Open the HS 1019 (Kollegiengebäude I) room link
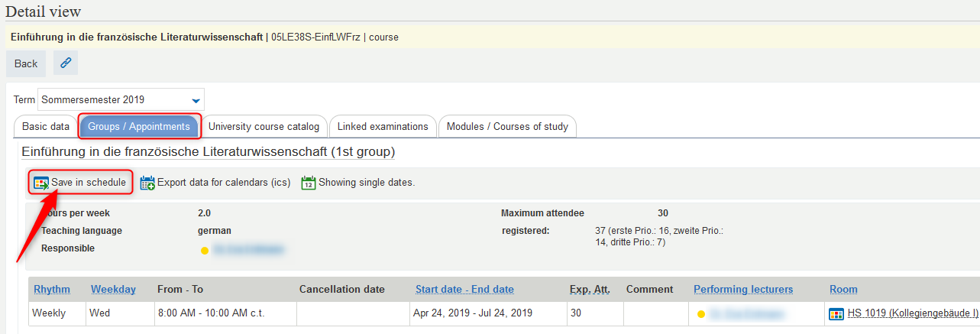Viewport: 980px width, 334px height. click(912, 313)
